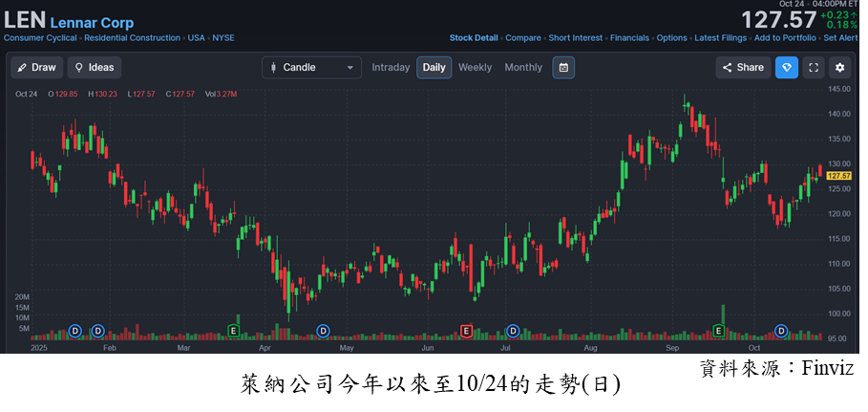Click the Share button
The height and width of the screenshot is (412, 868).
(x=742, y=68)
